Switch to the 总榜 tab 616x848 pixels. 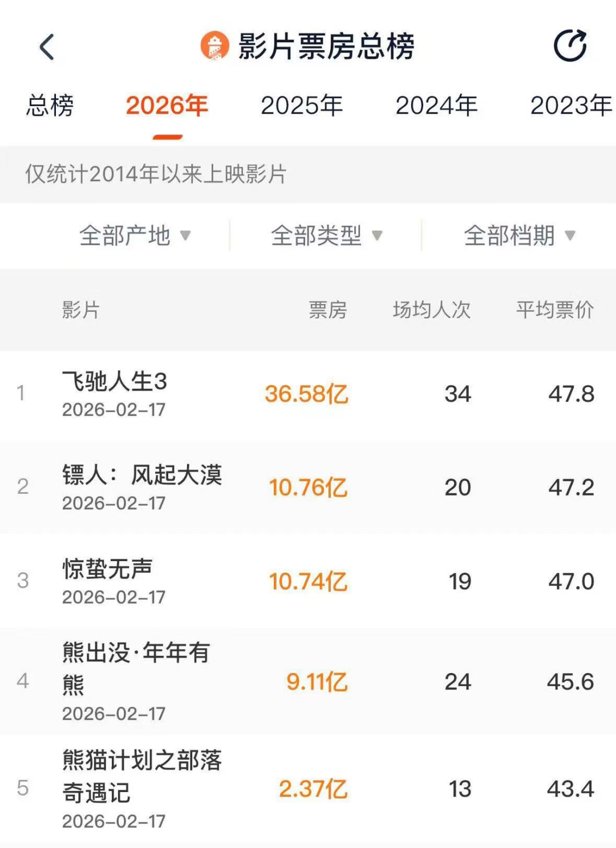[x=50, y=106]
